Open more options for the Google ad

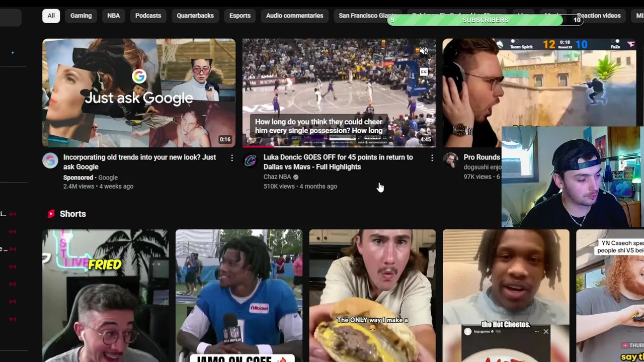[231, 158]
